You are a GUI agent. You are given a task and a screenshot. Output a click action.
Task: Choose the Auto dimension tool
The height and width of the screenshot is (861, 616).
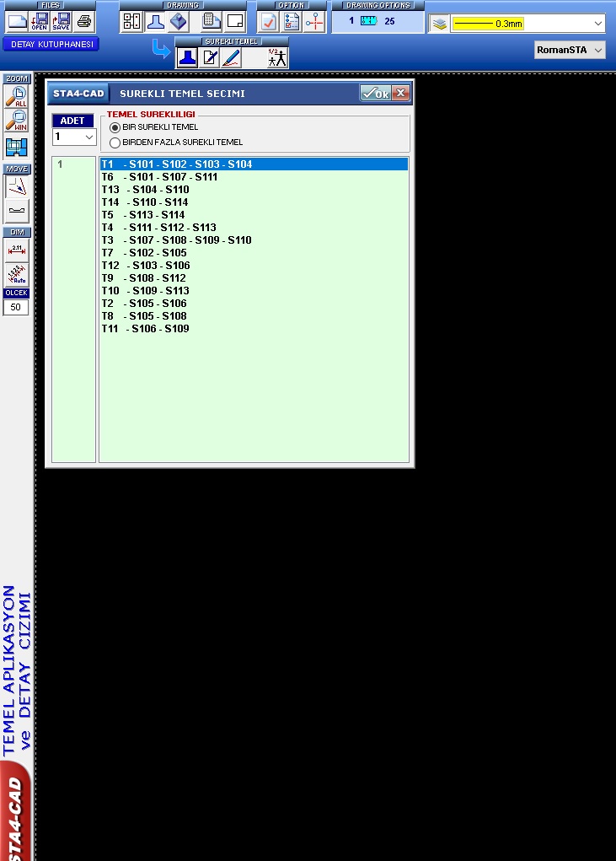17,274
